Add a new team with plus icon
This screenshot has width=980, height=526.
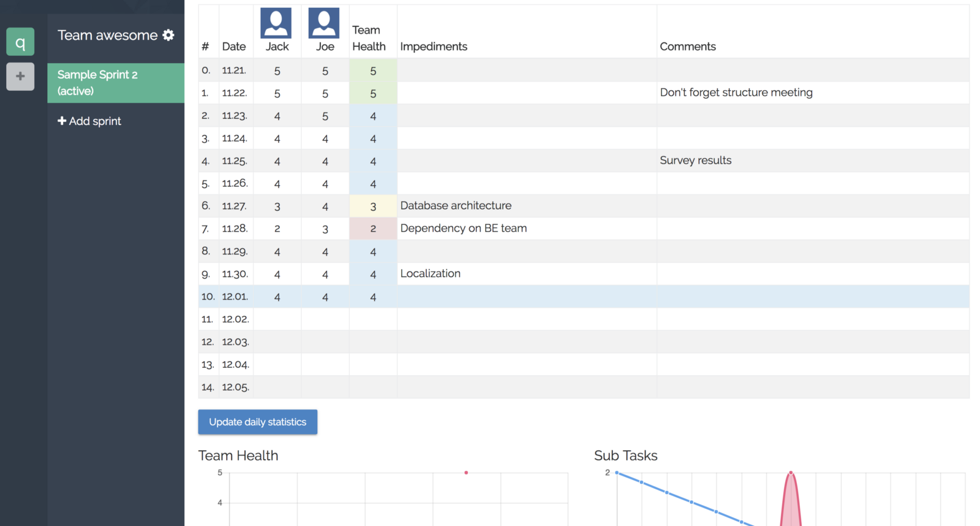tap(20, 77)
